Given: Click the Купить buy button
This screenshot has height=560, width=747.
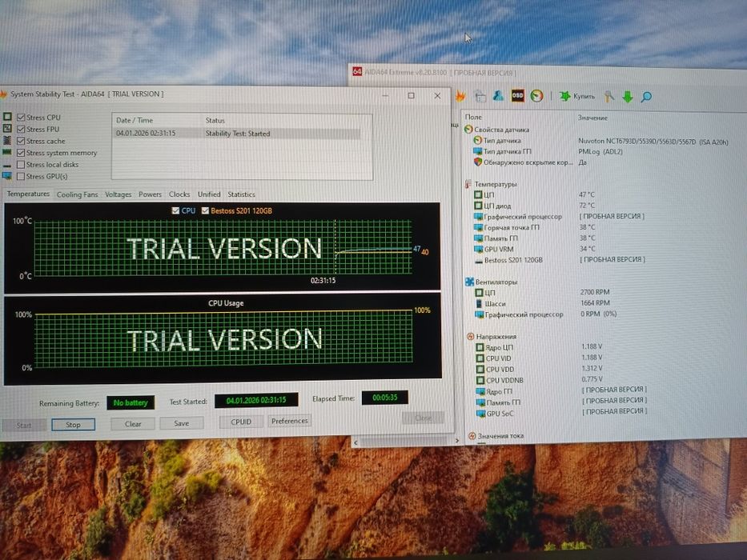Looking at the screenshot, I should (x=577, y=96).
